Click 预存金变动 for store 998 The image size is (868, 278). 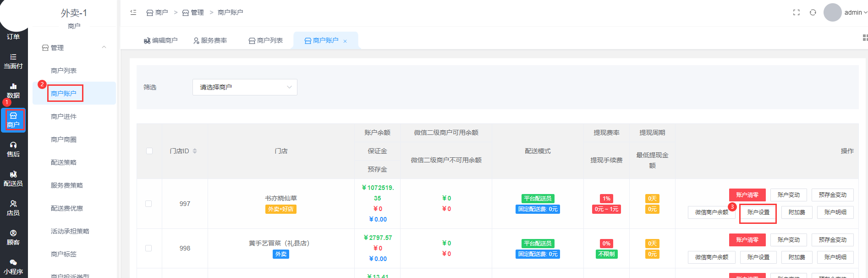click(833, 240)
